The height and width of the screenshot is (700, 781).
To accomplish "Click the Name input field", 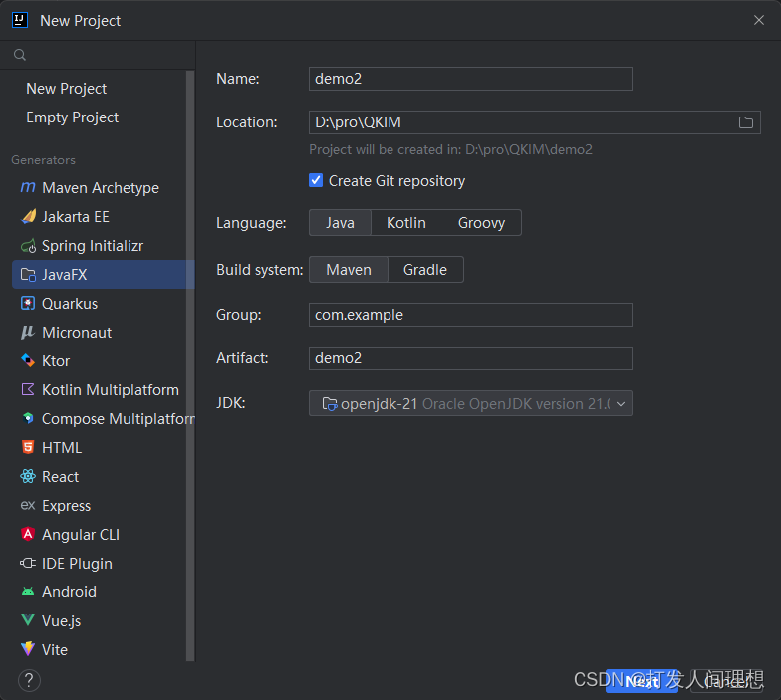I will click(470, 79).
